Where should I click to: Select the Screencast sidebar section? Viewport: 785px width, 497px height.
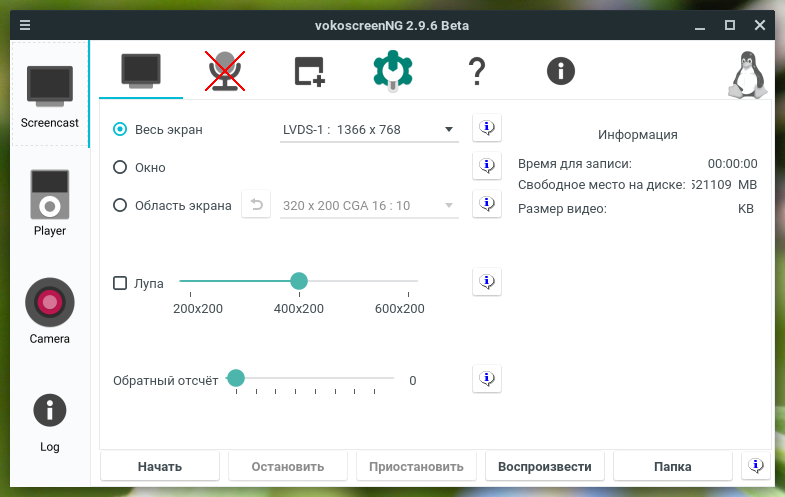click(x=50, y=95)
